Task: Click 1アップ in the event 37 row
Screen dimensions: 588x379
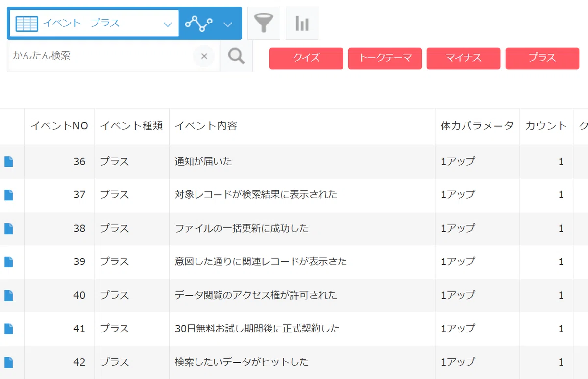Action: click(458, 195)
